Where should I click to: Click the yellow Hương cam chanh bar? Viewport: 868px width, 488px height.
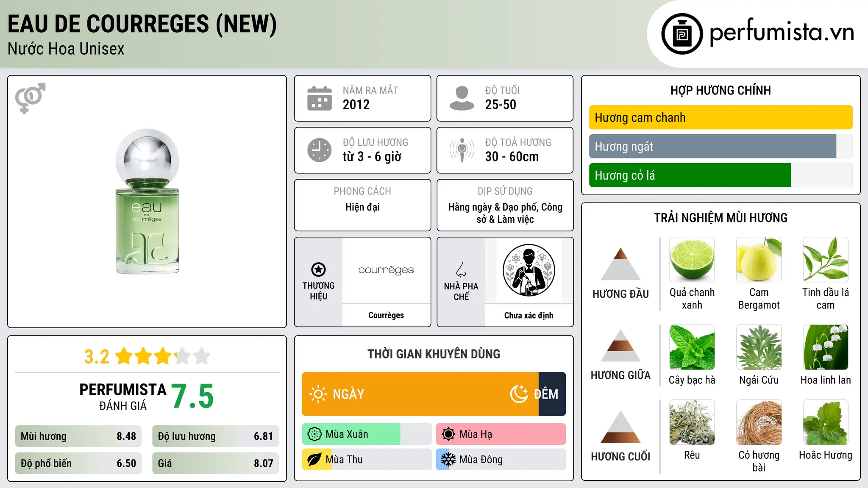tap(721, 117)
